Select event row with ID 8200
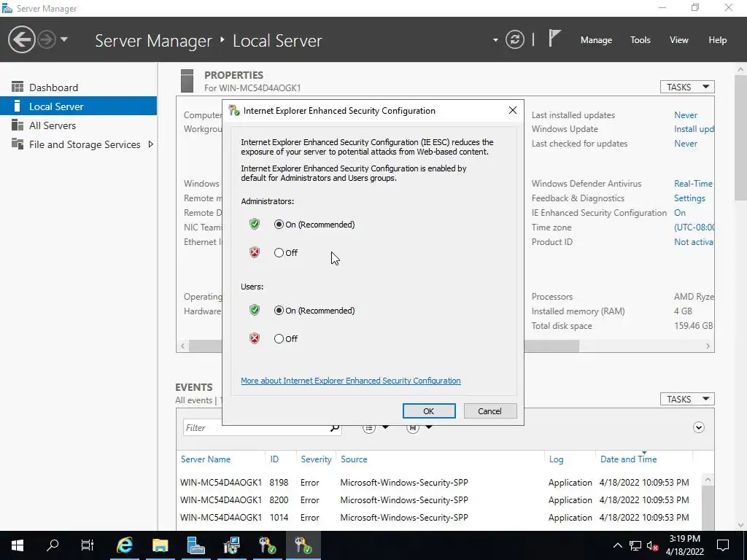Viewport: 747px width, 560px height. click(438, 500)
